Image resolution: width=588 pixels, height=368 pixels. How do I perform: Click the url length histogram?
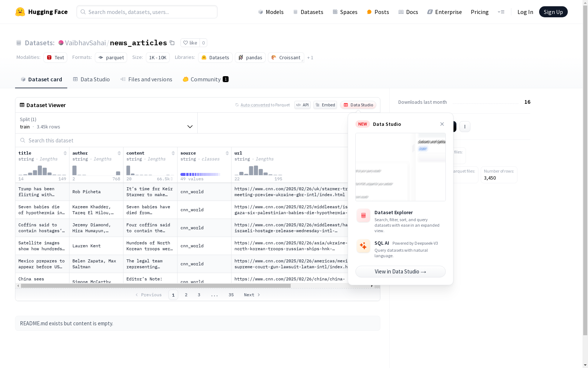pos(258,170)
